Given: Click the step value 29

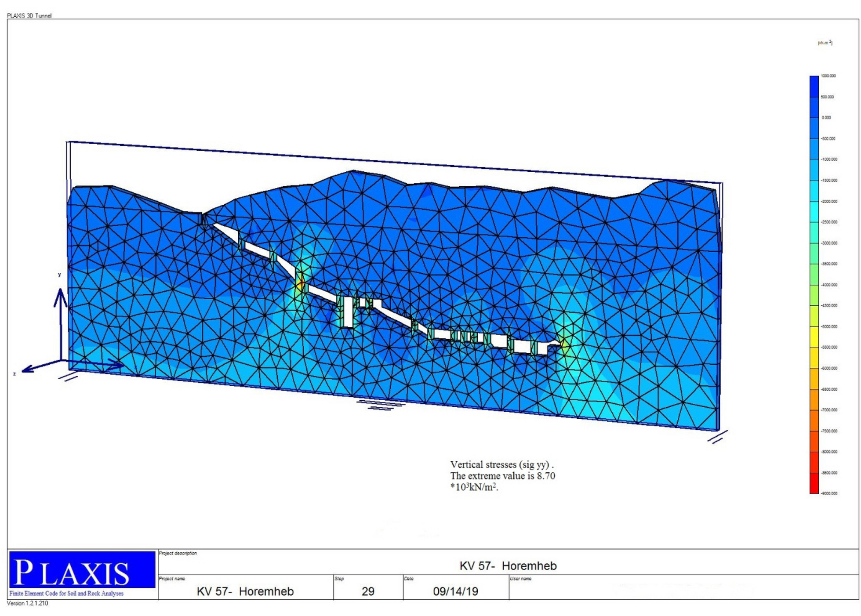Looking at the screenshot, I should (x=368, y=591).
